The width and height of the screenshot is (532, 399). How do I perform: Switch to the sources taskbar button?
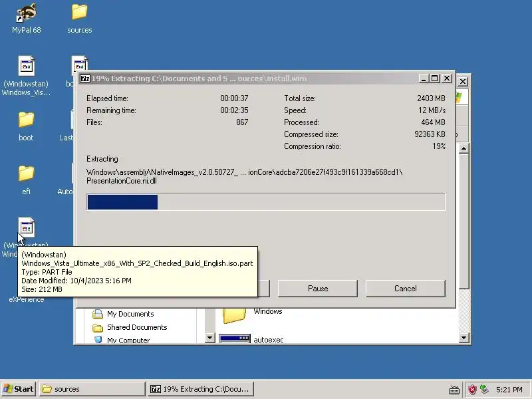(92, 389)
